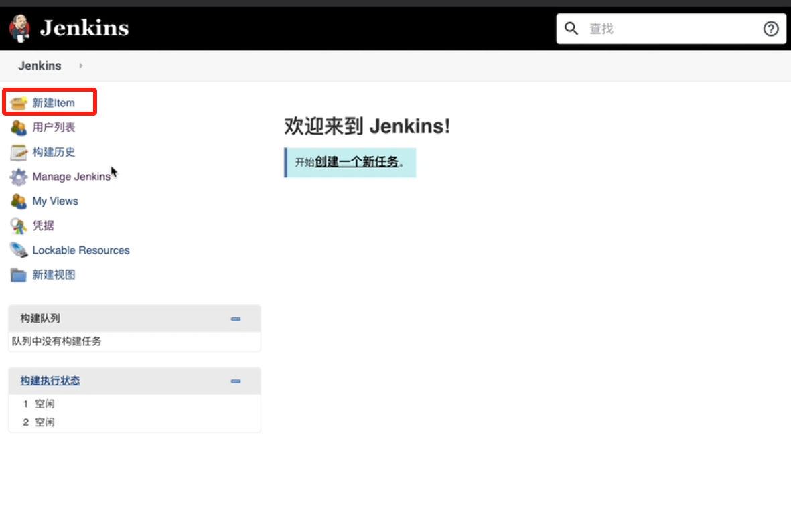
Task: Click the Jenkins butler logo icon
Action: click(x=19, y=28)
